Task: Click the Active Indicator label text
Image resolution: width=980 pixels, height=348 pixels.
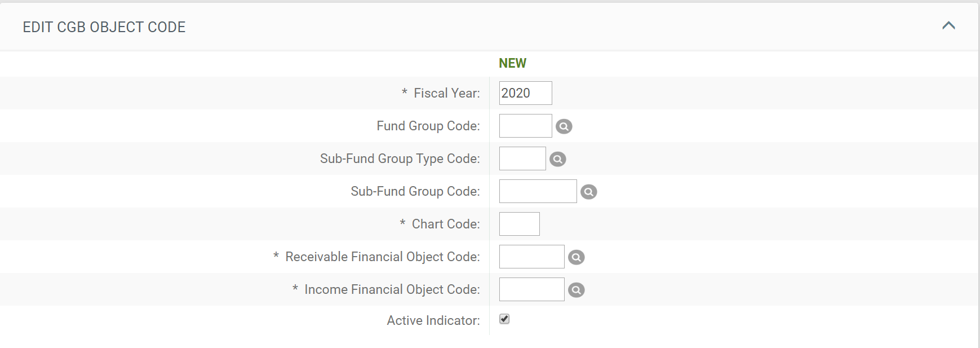Action: pos(433,320)
